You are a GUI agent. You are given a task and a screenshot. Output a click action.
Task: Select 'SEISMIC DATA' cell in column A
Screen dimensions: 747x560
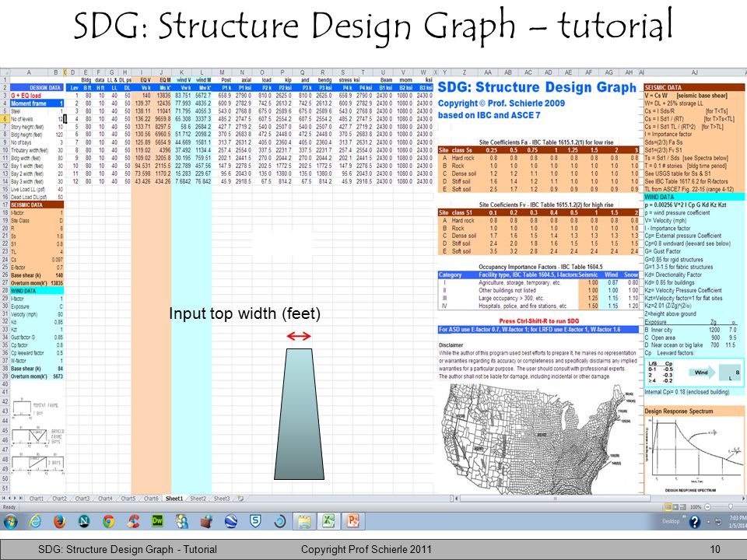tap(37, 205)
